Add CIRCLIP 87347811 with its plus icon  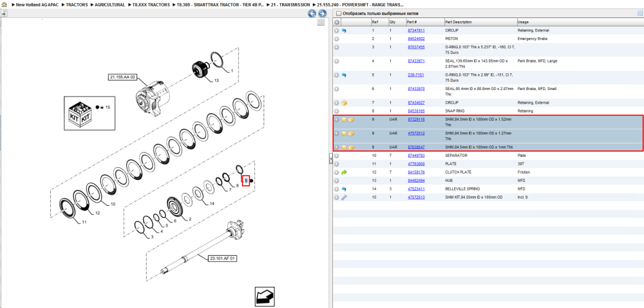(x=336, y=31)
